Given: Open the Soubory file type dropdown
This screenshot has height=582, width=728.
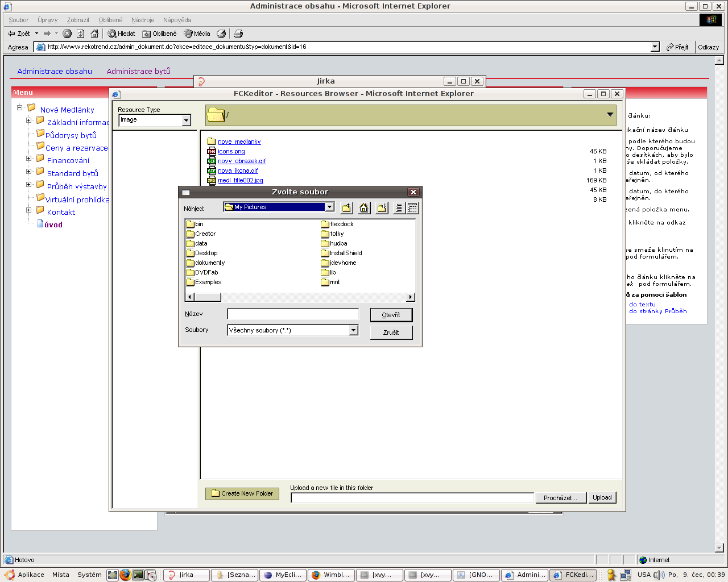Looking at the screenshot, I should (353, 330).
